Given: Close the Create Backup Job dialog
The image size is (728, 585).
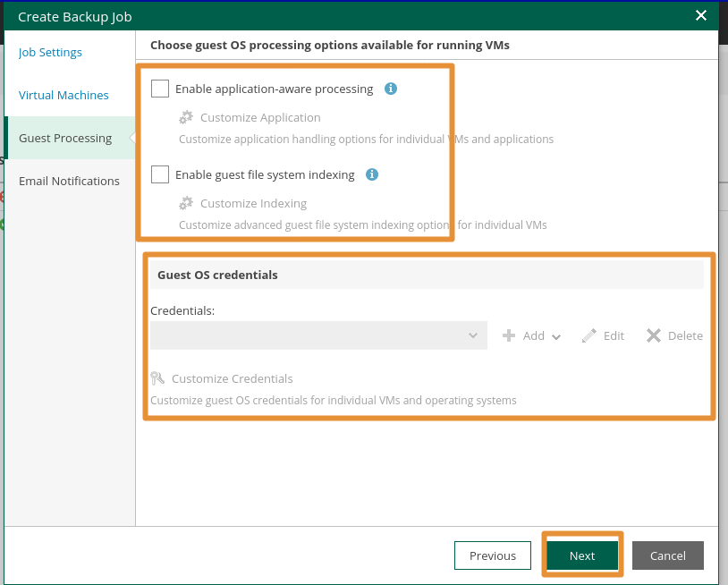Looking at the screenshot, I should pos(701,15).
